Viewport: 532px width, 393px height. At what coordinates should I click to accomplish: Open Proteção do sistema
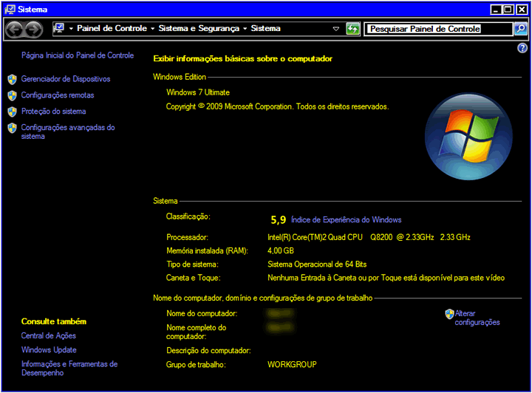click(x=54, y=112)
